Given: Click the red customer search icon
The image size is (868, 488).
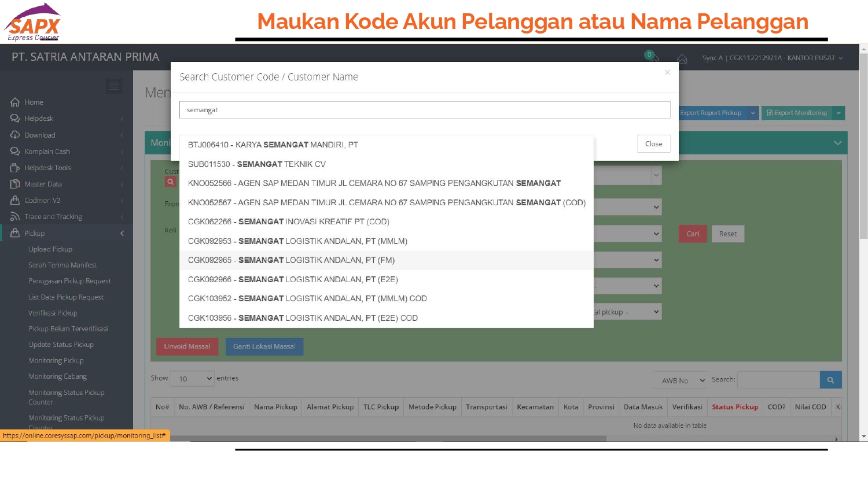Looking at the screenshot, I should pos(170,182).
